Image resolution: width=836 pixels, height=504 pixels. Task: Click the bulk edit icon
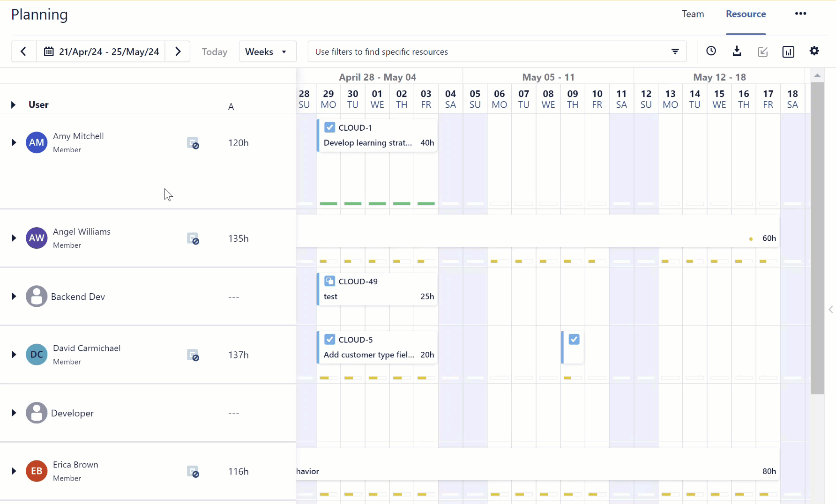click(762, 52)
